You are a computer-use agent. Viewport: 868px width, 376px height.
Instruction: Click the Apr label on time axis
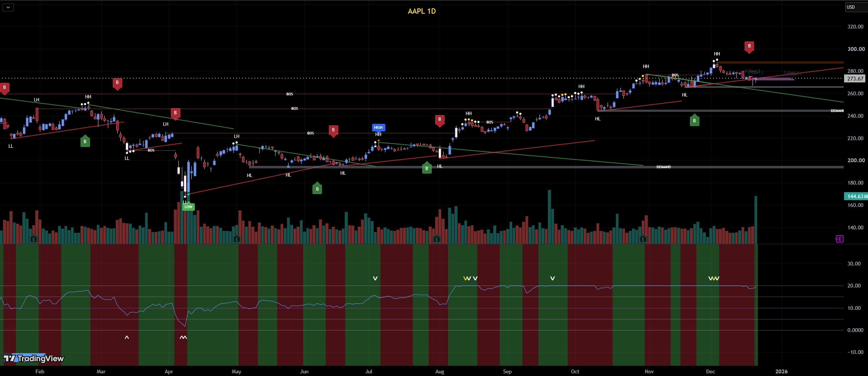pos(169,371)
